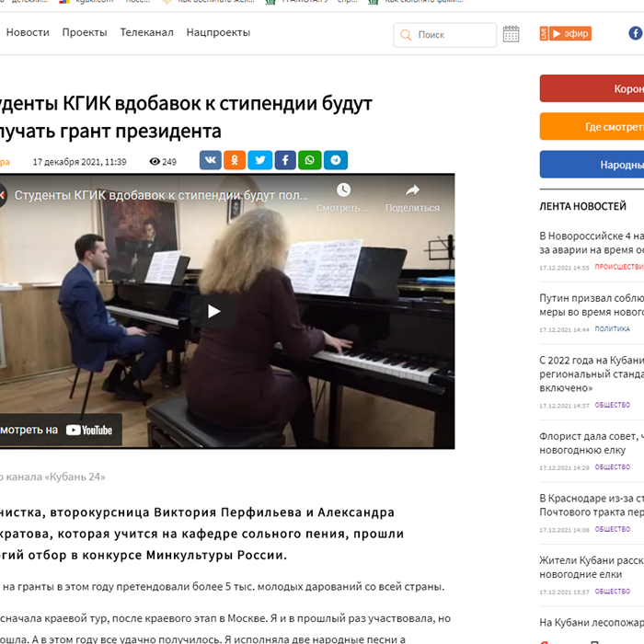Screen dimensions: 644x644
Task: Open the live эфир broadcast button
Action: pos(566,33)
